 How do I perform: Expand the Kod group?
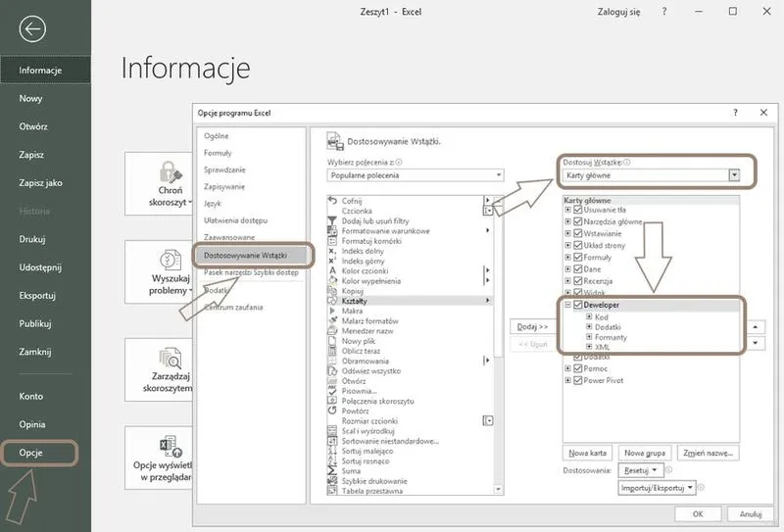click(589, 317)
